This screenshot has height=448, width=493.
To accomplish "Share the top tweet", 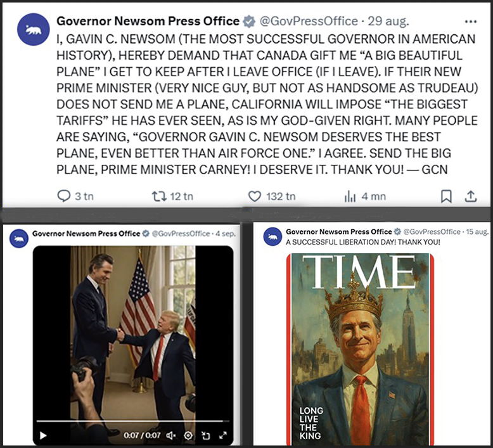I will (x=471, y=196).
